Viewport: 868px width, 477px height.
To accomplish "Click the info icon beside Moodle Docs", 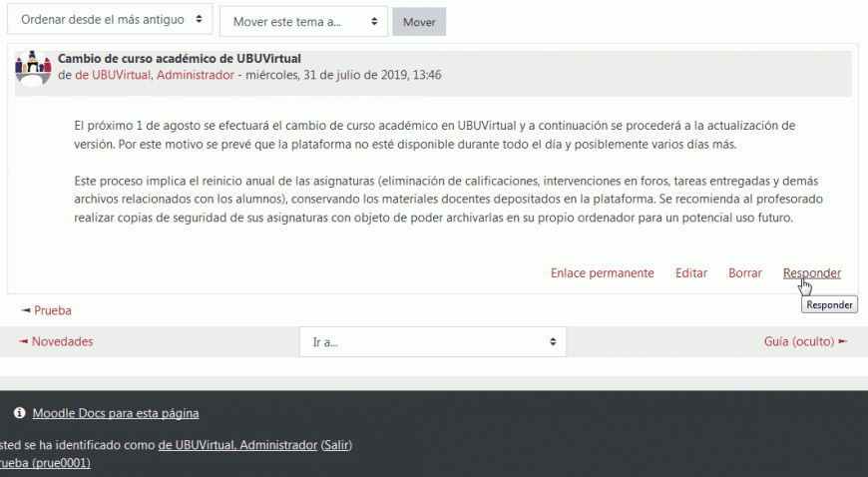I will [x=19, y=413].
